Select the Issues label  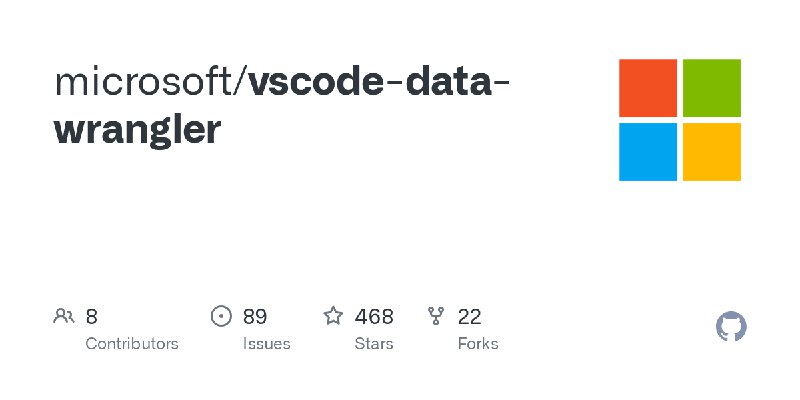click(x=266, y=344)
